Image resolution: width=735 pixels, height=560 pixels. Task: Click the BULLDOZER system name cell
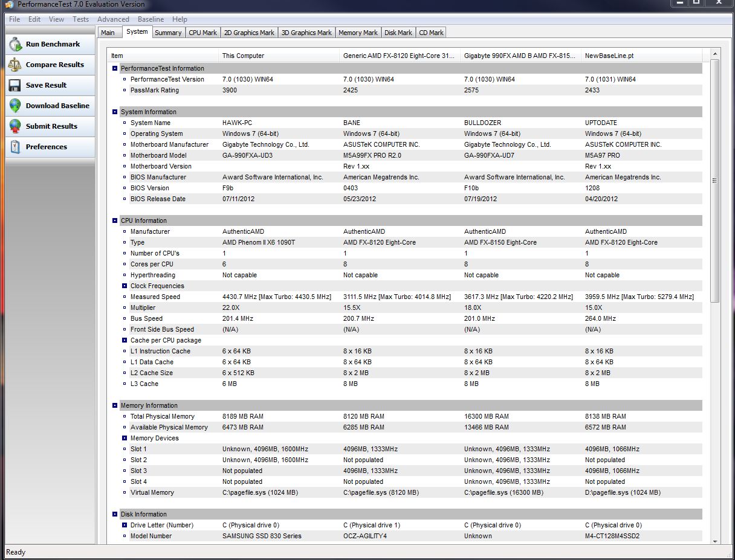[482, 123]
